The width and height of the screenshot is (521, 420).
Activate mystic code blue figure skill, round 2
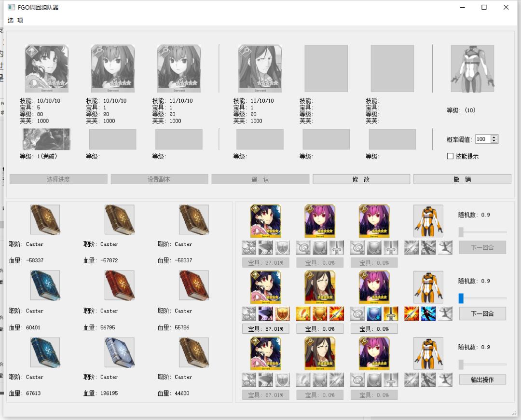point(428,313)
